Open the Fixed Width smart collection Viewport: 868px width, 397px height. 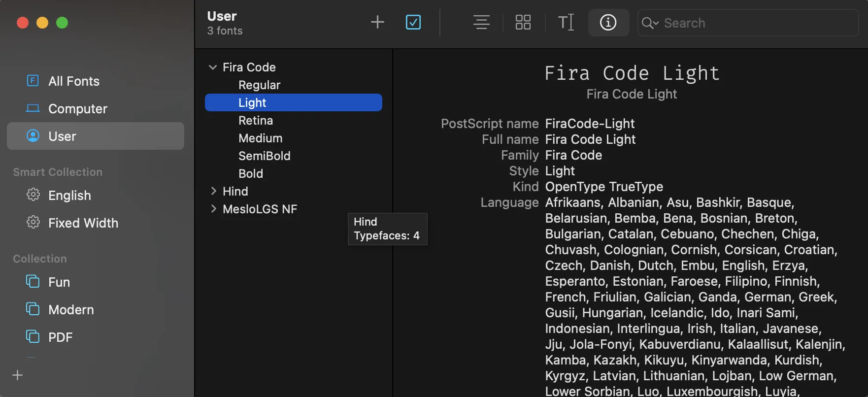pyautogui.click(x=83, y=223)
